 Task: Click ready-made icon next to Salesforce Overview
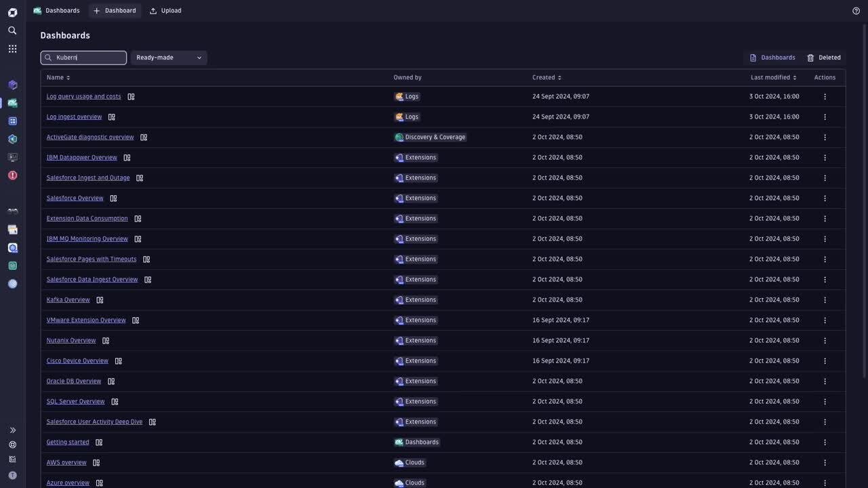point(113,199)
